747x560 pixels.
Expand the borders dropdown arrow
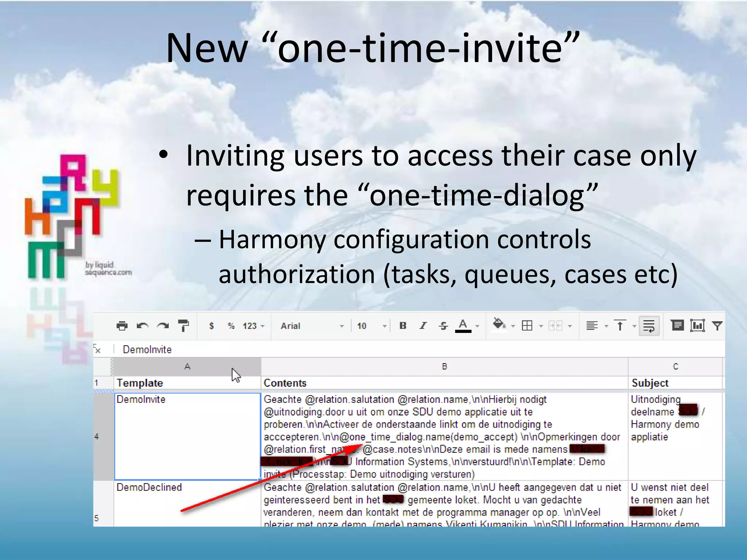click(x=541, y=326)
